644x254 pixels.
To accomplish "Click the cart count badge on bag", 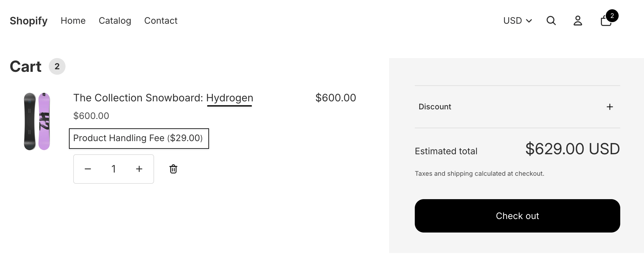I will tap(612, 16).
